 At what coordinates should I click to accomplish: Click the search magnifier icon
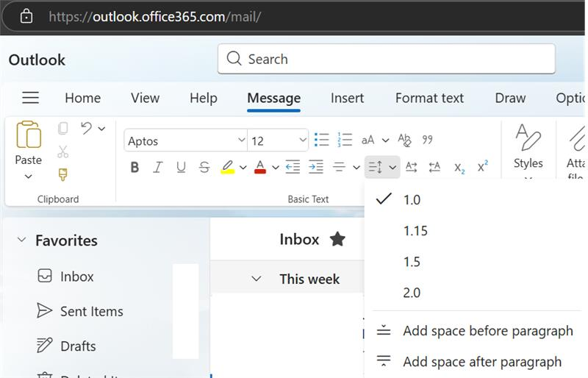coord(234,59)
